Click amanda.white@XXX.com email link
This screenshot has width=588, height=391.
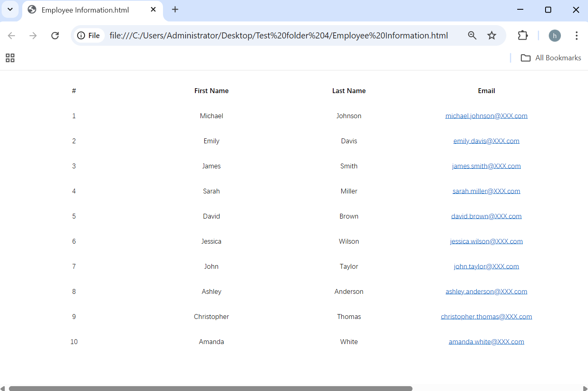pos(486,342)
